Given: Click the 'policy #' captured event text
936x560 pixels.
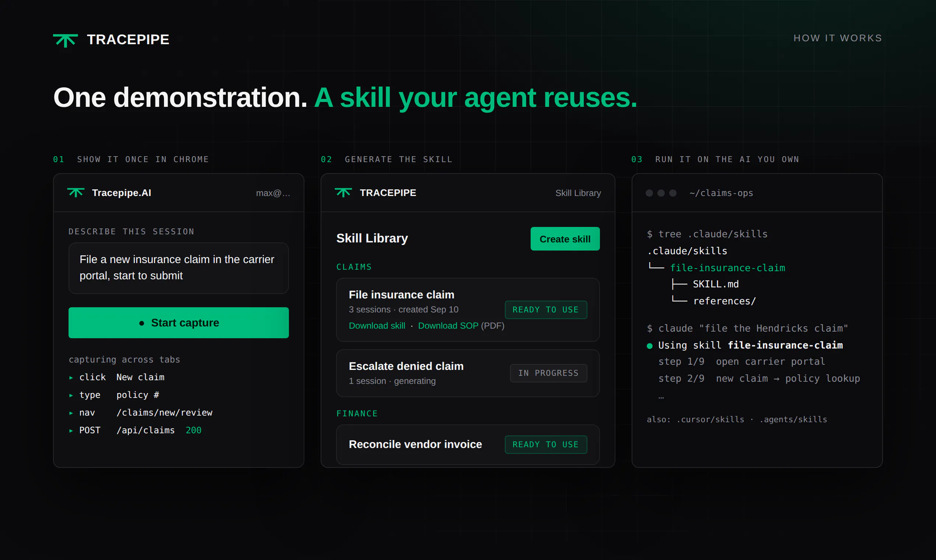Looking at the screenshot, I should (x=138, y=395).
